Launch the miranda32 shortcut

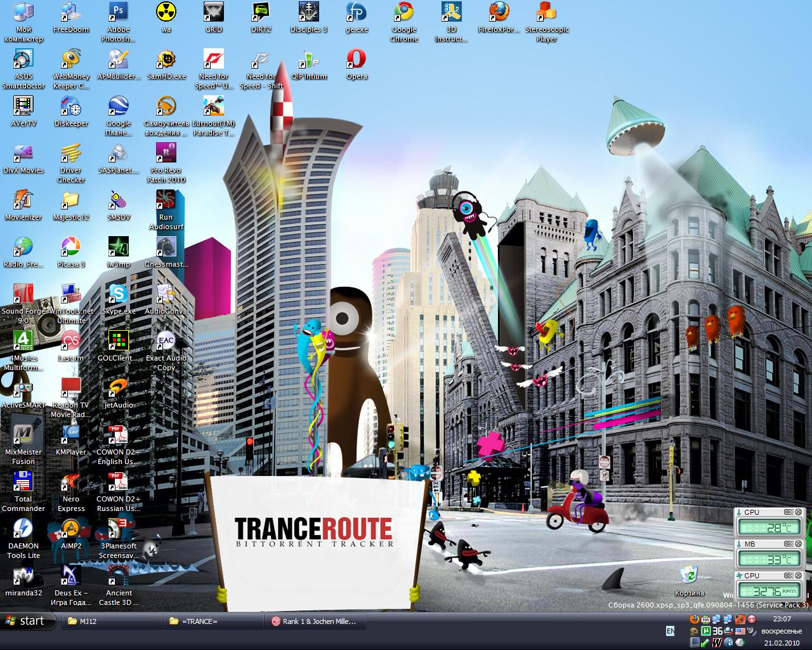[23, 581]
